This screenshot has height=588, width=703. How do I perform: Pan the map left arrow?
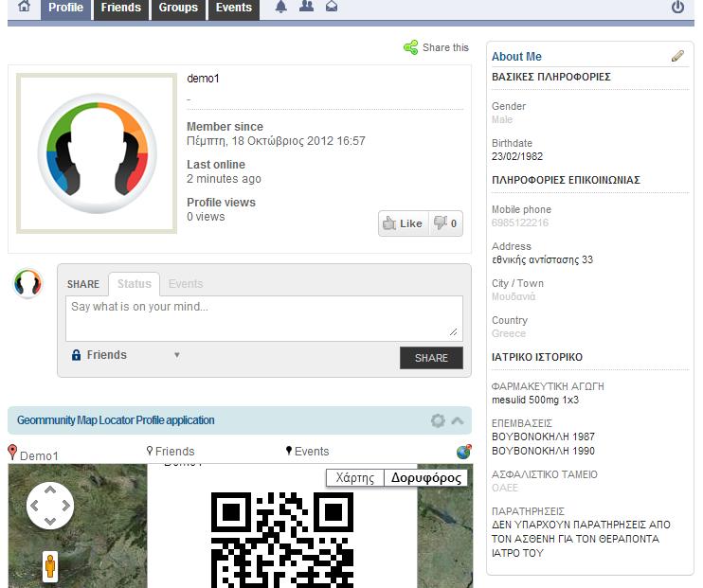[x=34, y=506]
